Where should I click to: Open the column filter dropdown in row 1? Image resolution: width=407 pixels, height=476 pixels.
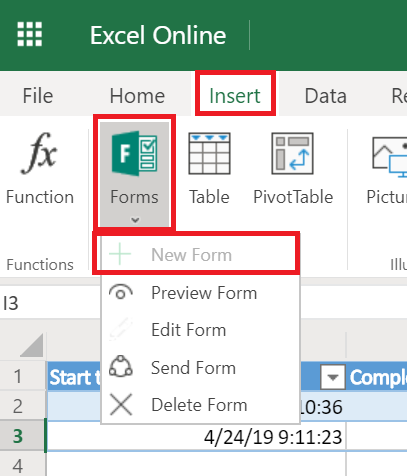333,377
